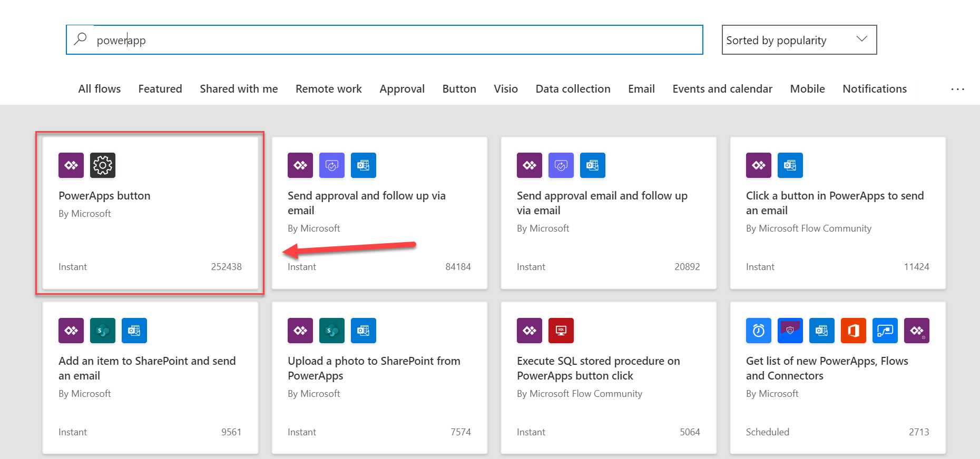Select the Button category tab
This screenshot has height=459, width=980.
point(459,89)
